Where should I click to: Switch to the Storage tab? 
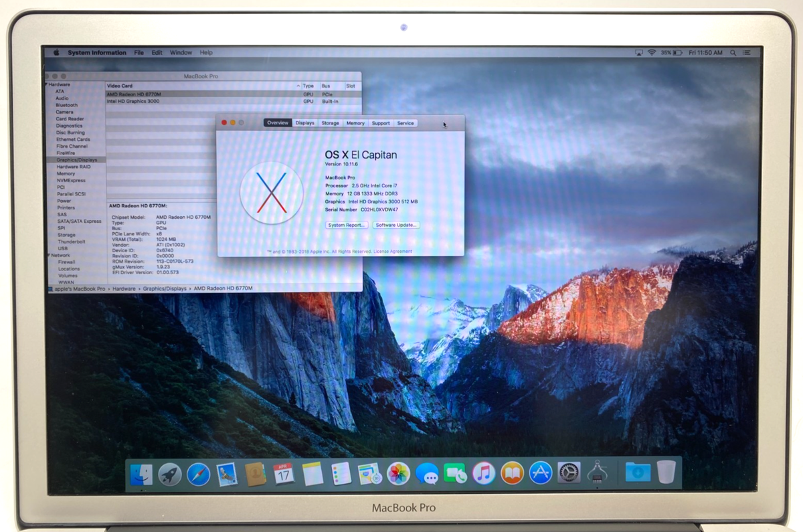331,123
